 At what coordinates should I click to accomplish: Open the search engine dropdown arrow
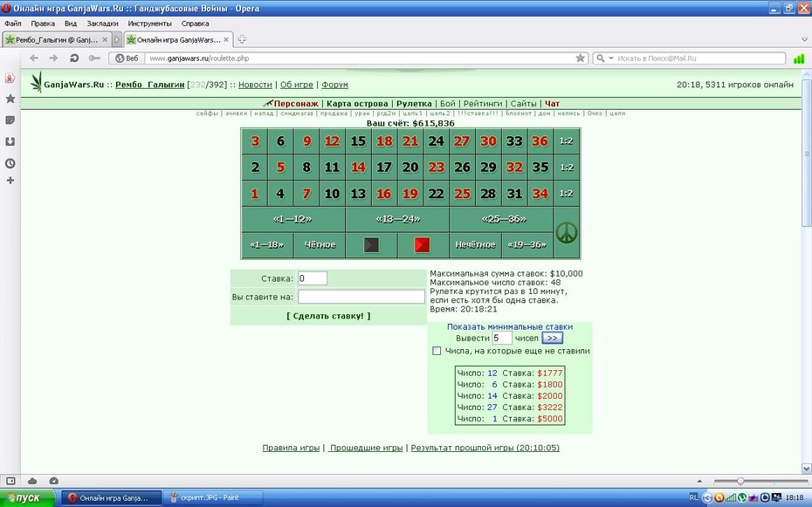[x=611, y=58]
